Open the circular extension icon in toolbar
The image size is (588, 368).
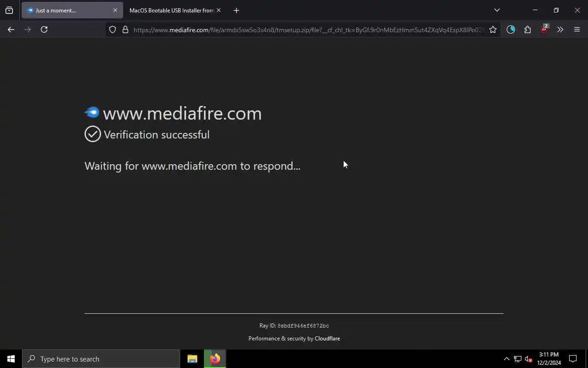(511, 29)
